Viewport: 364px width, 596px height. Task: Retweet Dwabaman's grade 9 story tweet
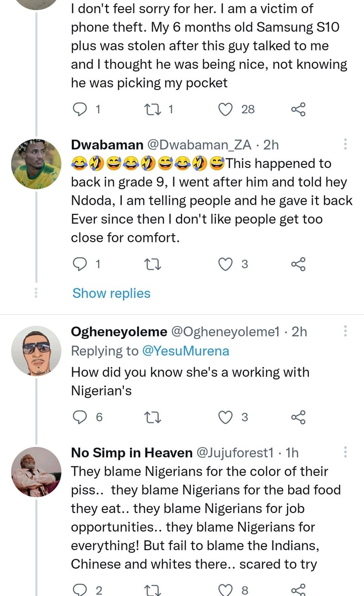(x=150, y=264)
